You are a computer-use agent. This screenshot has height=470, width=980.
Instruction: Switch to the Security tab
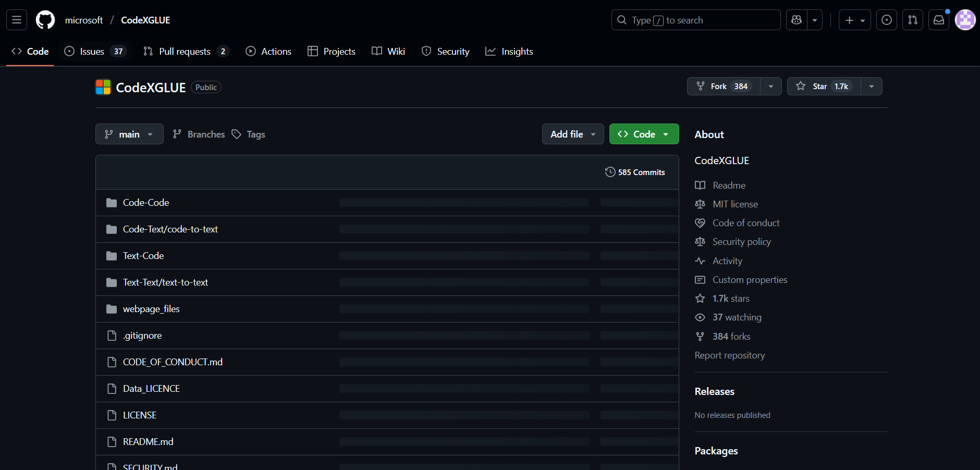[x=446, y=52]
